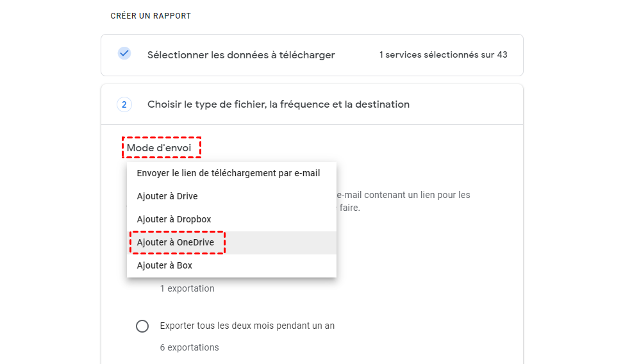The image size is (632, 364).
Task: Click the "Exporter tous les deux mois" label text
Action: pos(247,326)
